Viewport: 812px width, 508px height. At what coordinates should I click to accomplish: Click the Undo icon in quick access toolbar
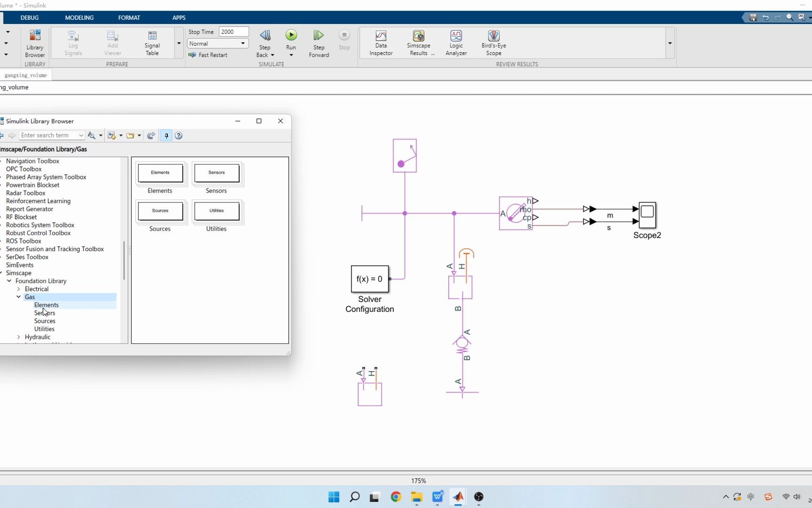click(765, 17)
